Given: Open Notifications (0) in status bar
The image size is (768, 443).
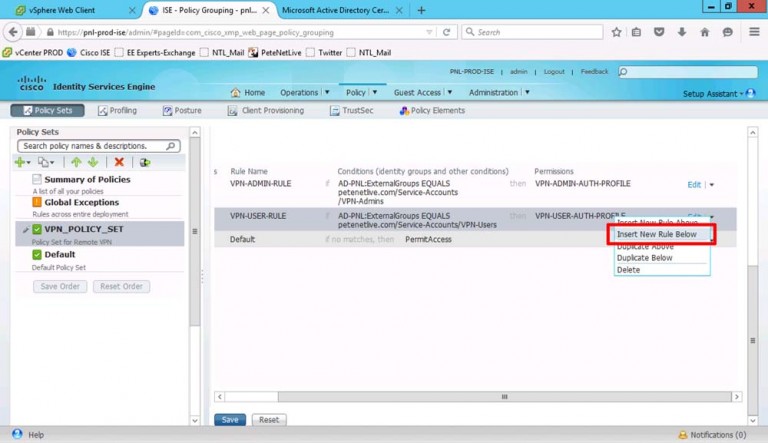Looking at the screenshot, I should coord(712,435).
